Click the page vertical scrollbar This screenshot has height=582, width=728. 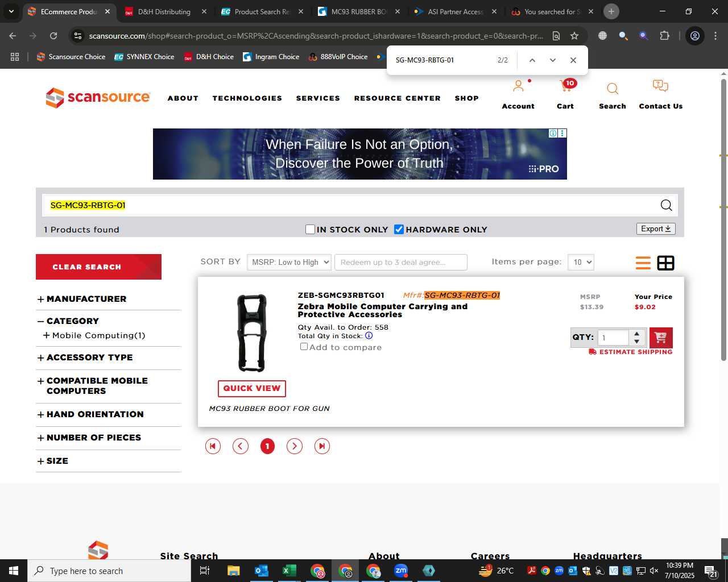click(x=723, y=219)
